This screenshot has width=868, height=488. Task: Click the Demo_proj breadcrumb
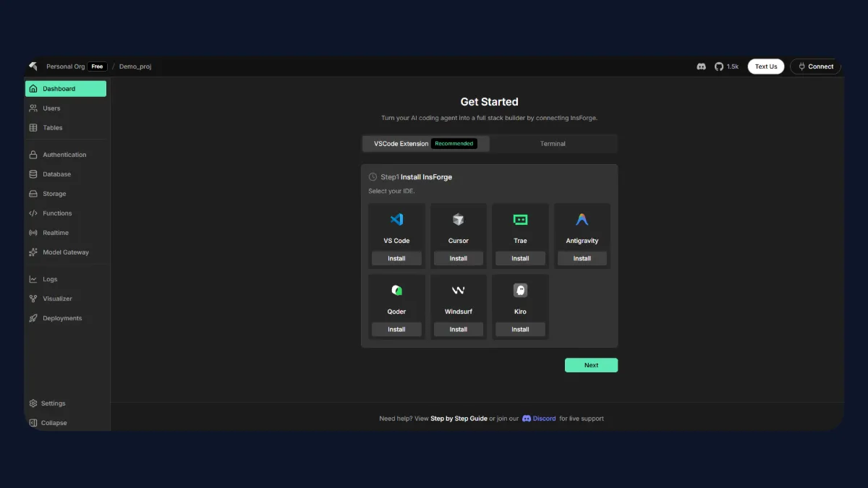coord(135,66)
